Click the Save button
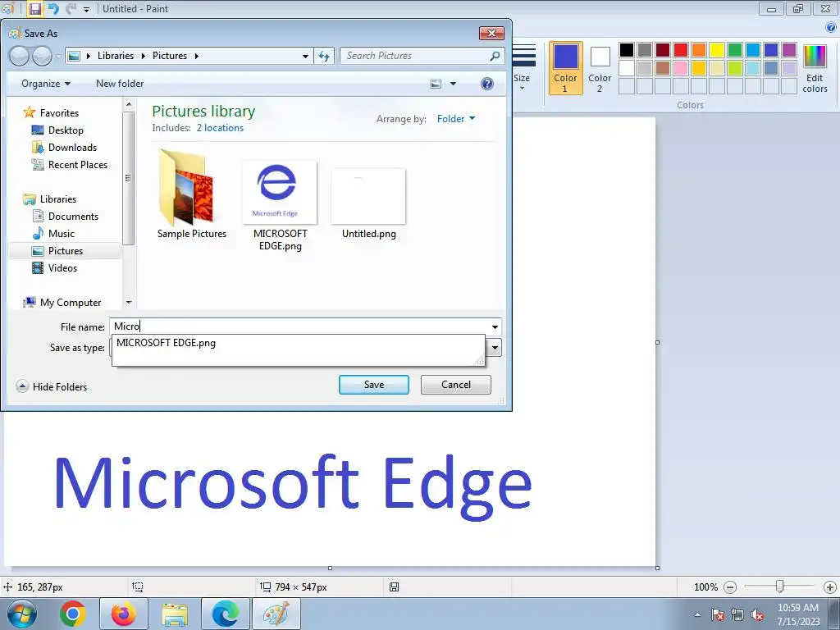This screenshot has height=630, width=840. pyautogui.click(x=374, y=385)
